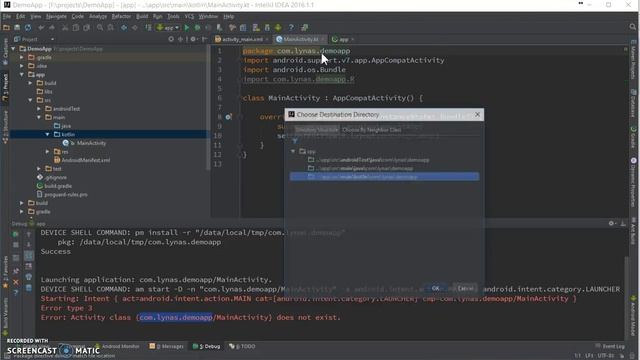Switch to Directory Structure tab in dialog
Image resolution: width=640 pixels, height=360 pixels.
317,130
